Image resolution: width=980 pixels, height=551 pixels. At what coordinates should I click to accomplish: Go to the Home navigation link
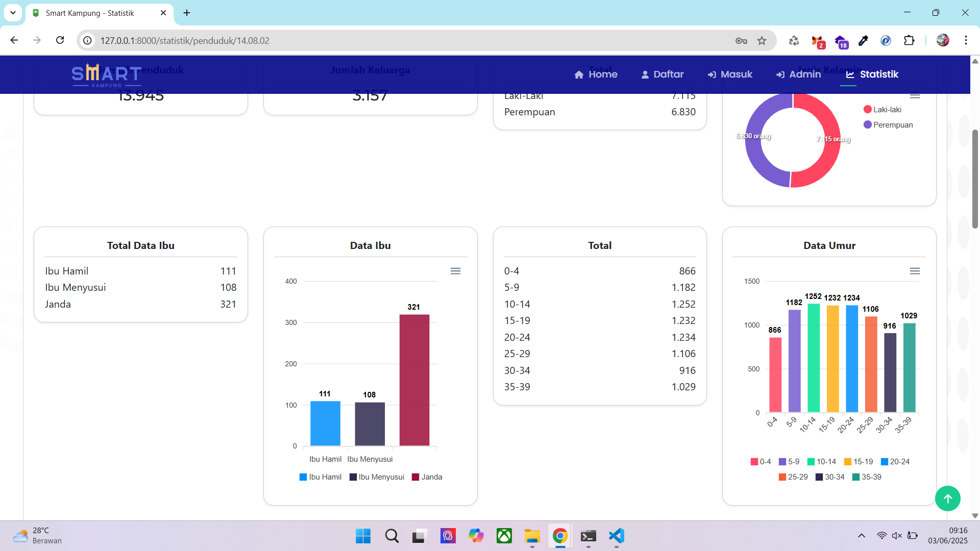[x=596, y=74]
